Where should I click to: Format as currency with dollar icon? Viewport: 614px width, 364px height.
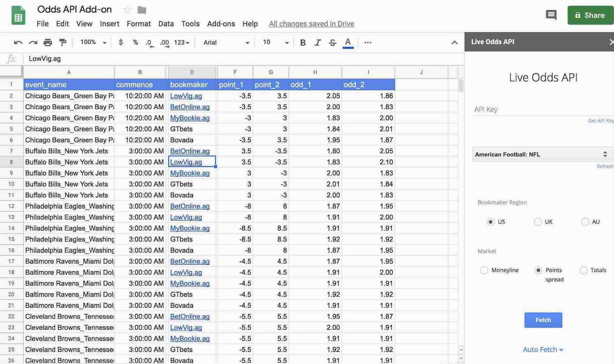[x=121, y=42]
